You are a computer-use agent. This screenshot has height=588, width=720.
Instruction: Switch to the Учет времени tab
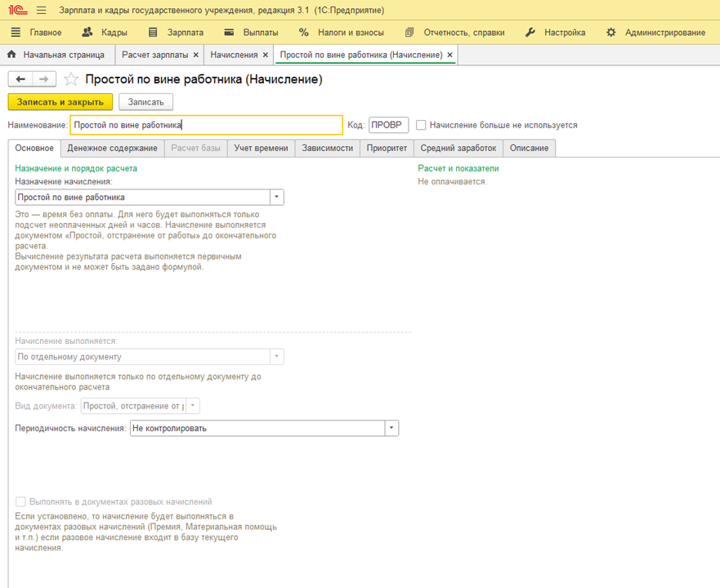pos(261,149)
